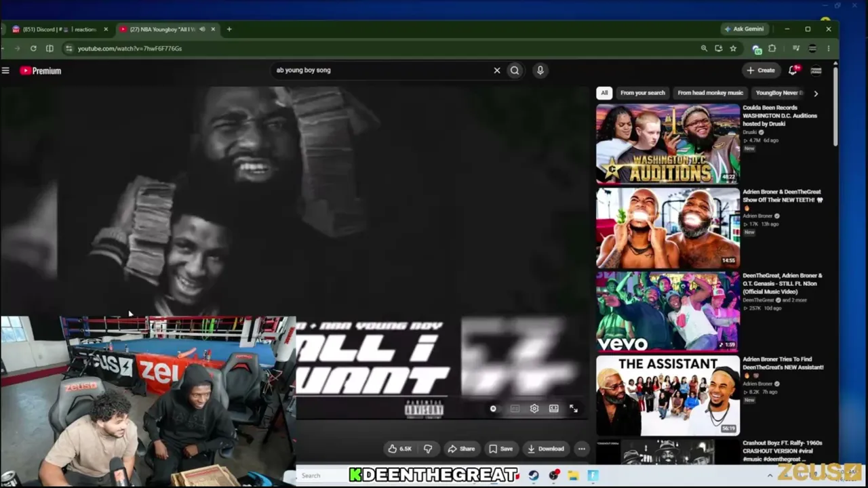Toggle autoplay switch in the player

[493, 409]
